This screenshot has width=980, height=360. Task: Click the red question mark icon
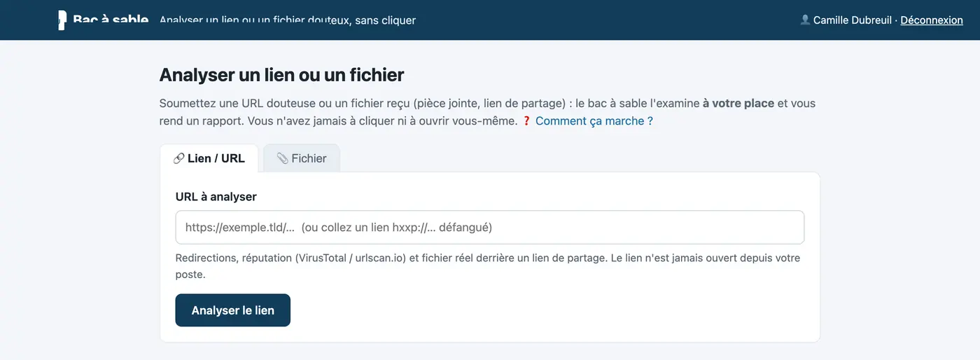click(527, 121)
